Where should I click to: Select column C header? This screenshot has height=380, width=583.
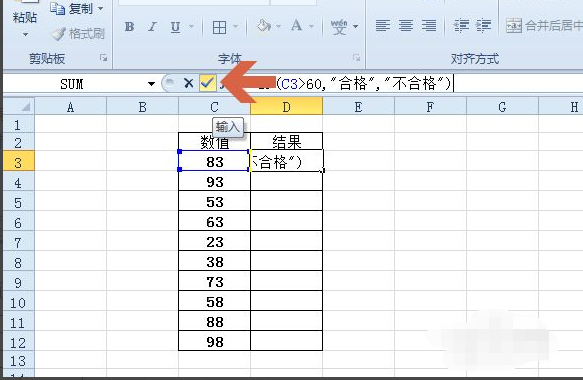coord(215,107)
